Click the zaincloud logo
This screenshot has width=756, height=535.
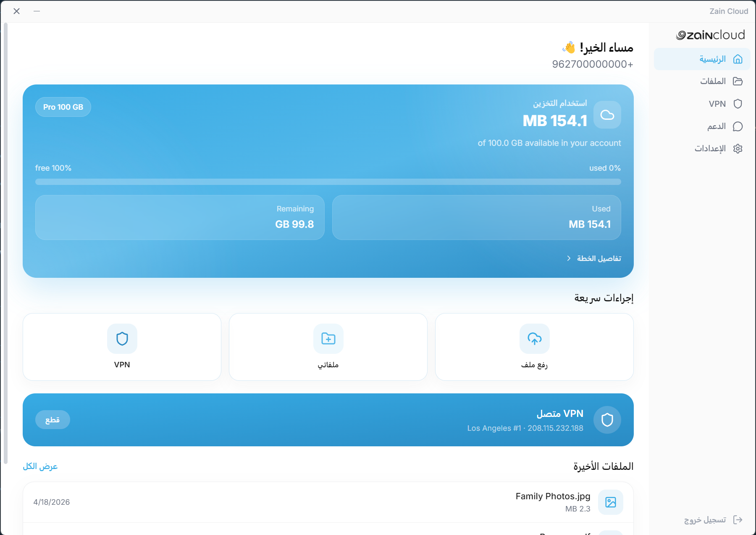point(710,35)
